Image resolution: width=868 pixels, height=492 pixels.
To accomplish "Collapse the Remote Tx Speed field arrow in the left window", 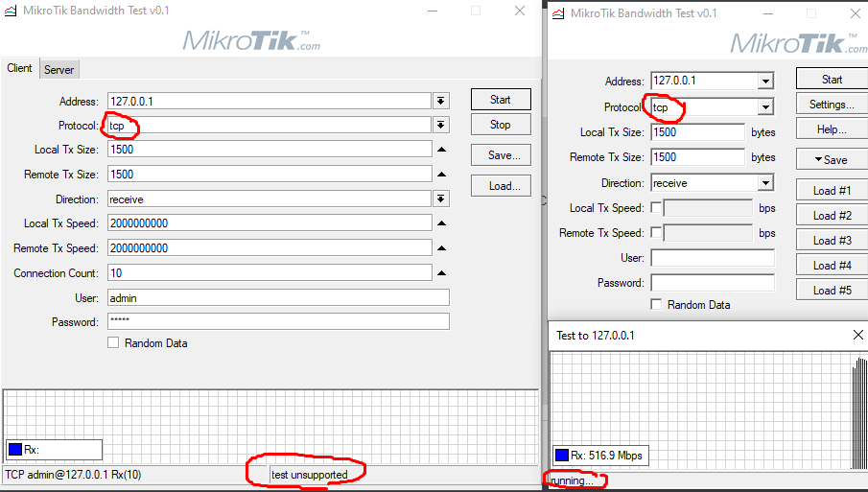I will (441, 248).
